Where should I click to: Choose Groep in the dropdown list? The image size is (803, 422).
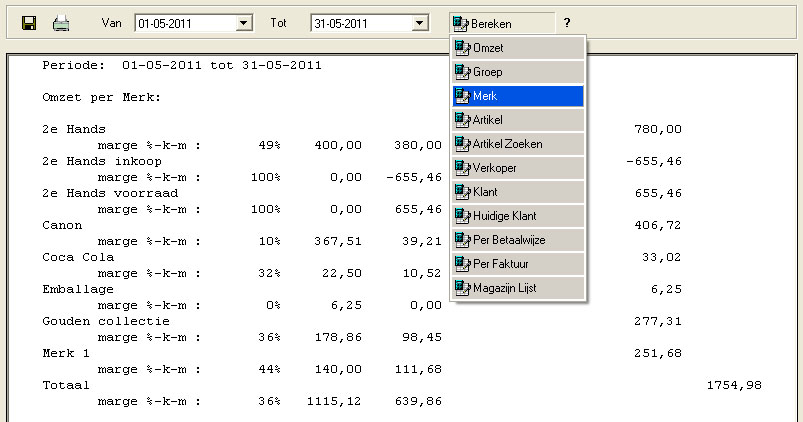tap(517, 72)
